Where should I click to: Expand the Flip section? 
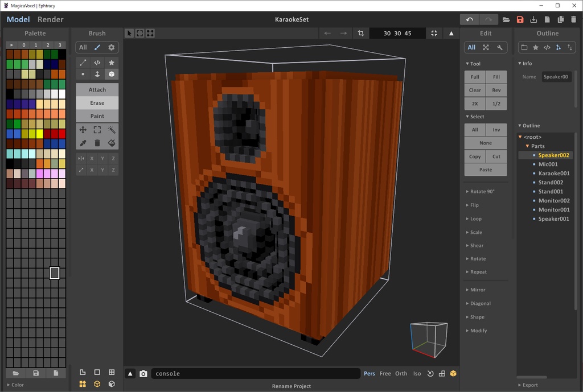tap(472, 205)
